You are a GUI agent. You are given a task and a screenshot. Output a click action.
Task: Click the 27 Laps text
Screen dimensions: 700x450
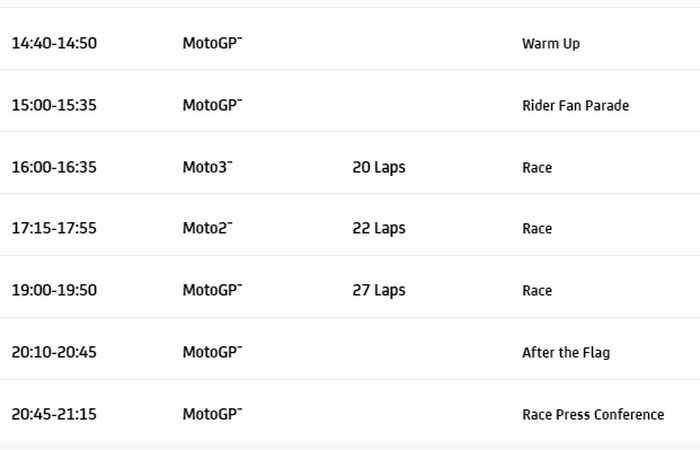click(x=379, y=291)
